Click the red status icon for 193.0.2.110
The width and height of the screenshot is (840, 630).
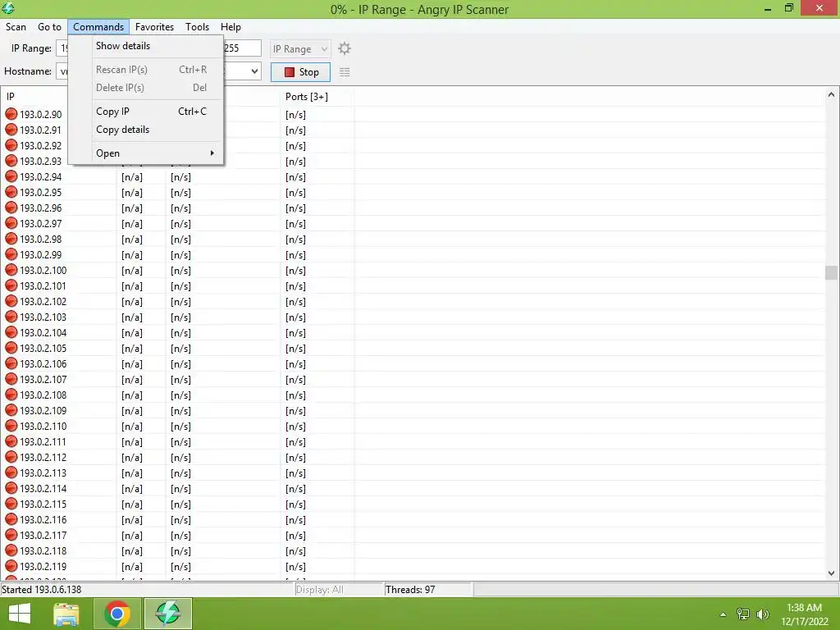(11, 426)
